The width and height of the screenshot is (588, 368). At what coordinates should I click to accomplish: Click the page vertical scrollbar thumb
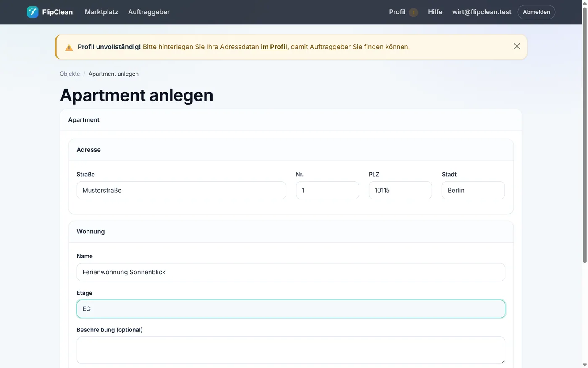(585, 135)
